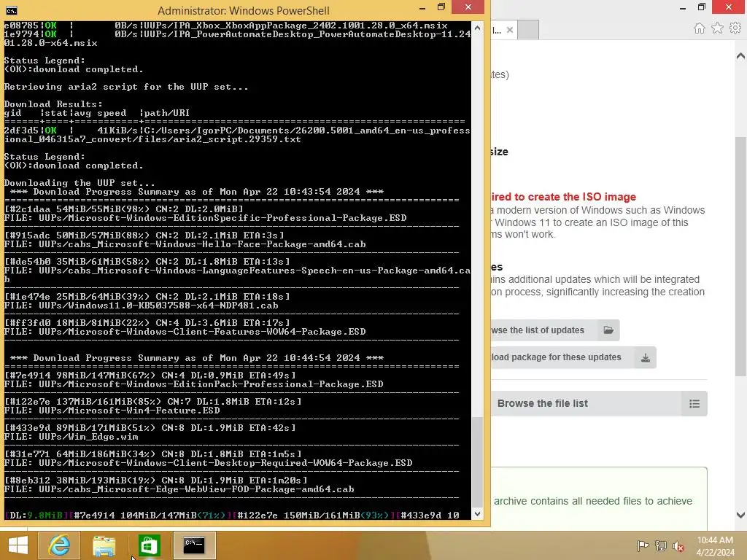Click the bottom DL status progress line
This screenshot has width=747, height=560.
coord(232,516)
